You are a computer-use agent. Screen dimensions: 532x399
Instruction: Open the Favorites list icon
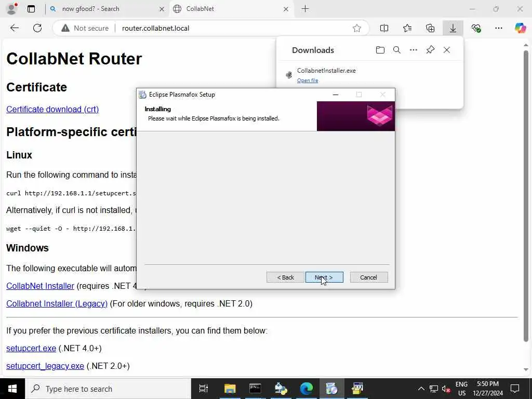click(407, 28)
